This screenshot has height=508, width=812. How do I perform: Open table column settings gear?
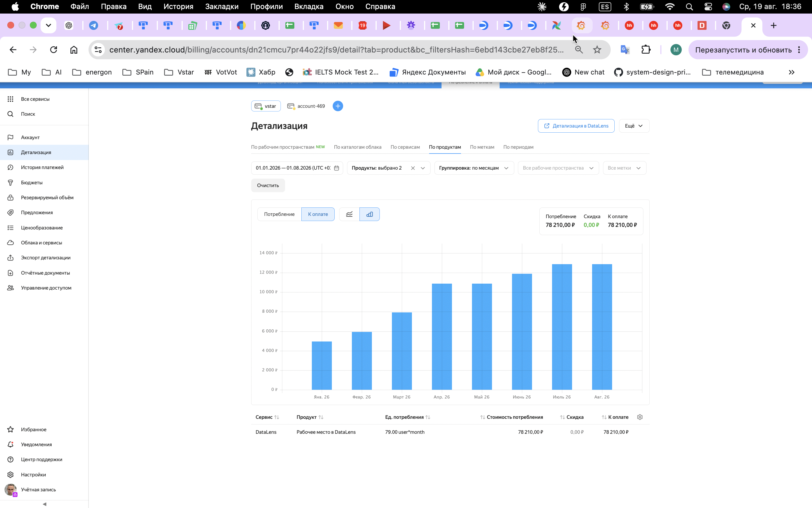[x=640, y=417]
